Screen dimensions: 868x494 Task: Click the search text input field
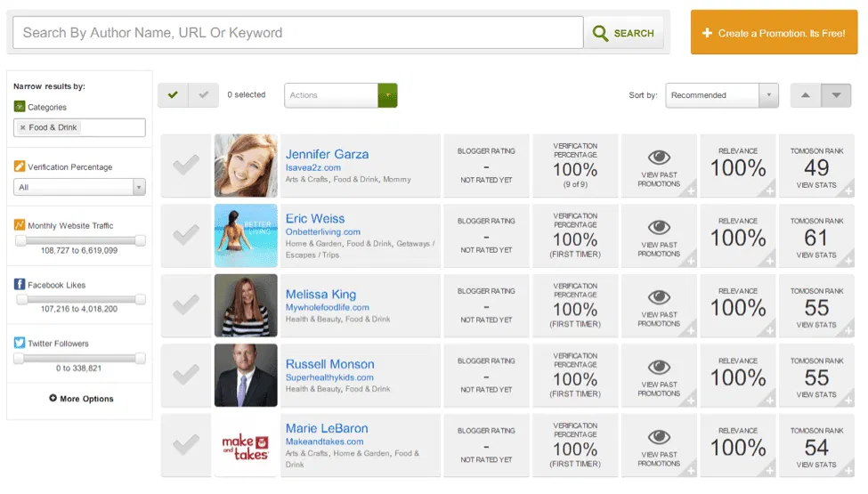pyautogui.click(x=297, y=33)
